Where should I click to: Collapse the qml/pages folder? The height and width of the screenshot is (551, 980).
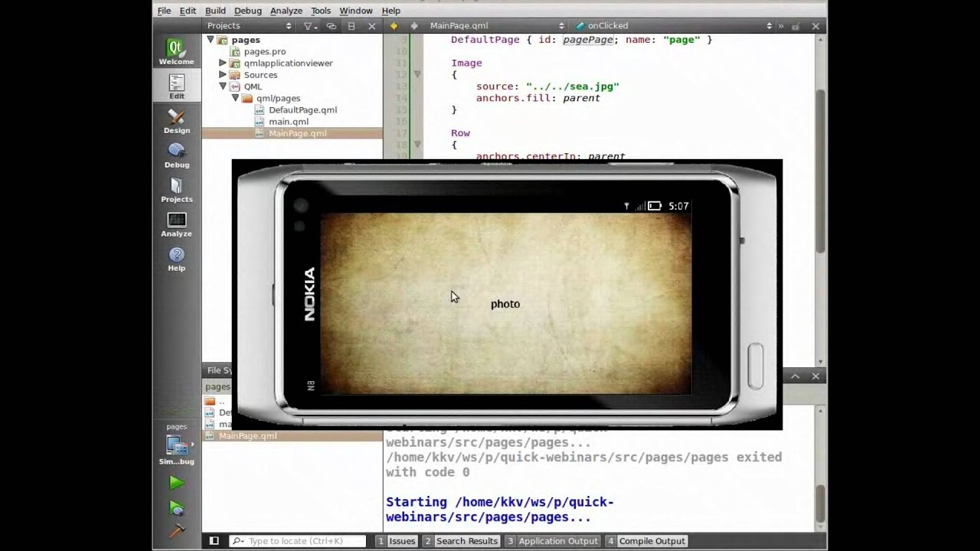(235, 98)
